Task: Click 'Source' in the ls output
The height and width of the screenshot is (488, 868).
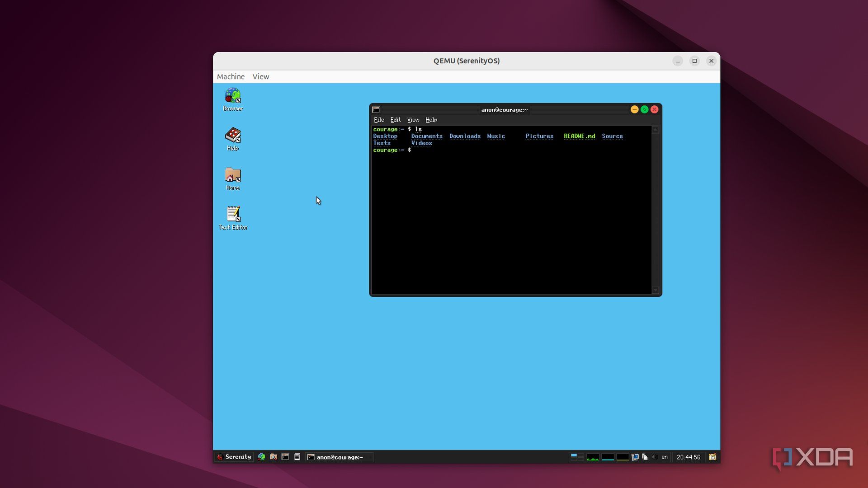Action: click(612, 136)
